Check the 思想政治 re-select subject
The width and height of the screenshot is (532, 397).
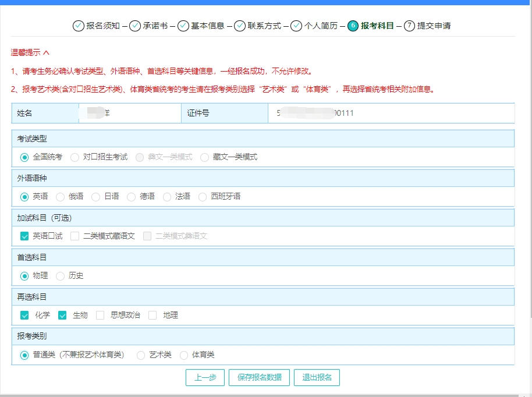coord(101,315)
